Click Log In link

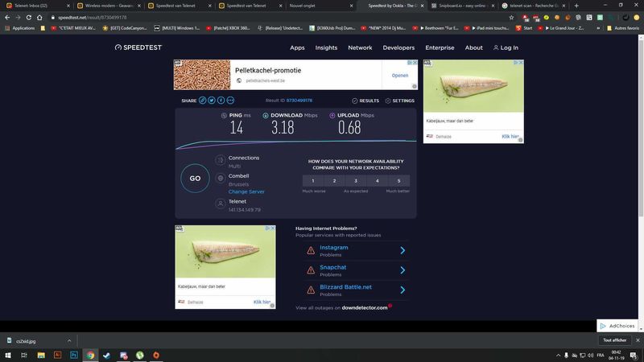point(505,47)
